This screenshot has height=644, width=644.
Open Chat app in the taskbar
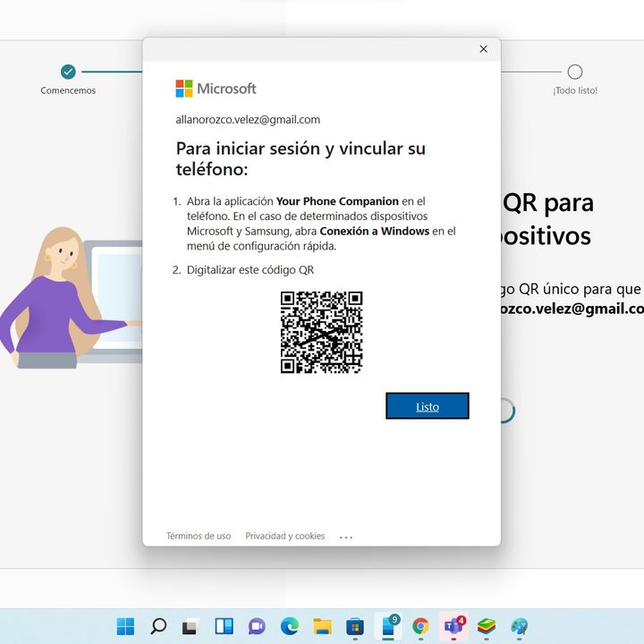click(x=257, y=626)
